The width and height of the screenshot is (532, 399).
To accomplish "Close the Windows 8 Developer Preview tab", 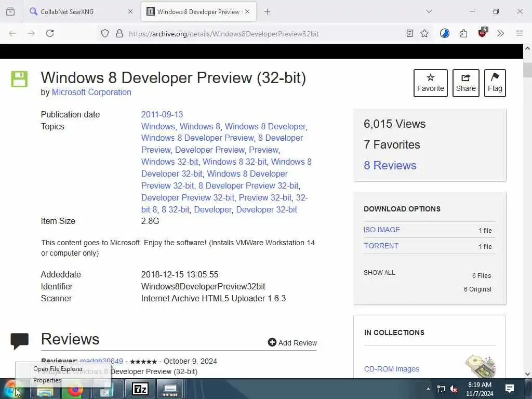I will (x=247, y=11).
